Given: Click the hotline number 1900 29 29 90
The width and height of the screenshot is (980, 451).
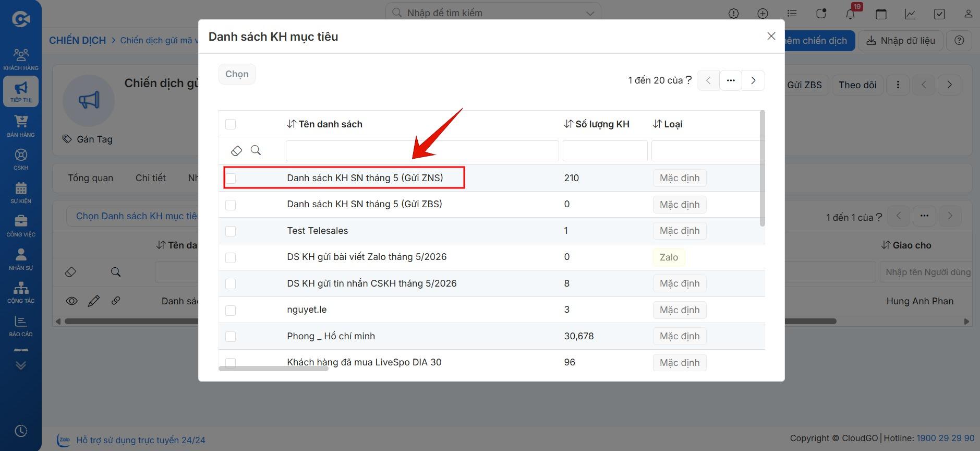Looking at the screenshot, I should point(946,438).
